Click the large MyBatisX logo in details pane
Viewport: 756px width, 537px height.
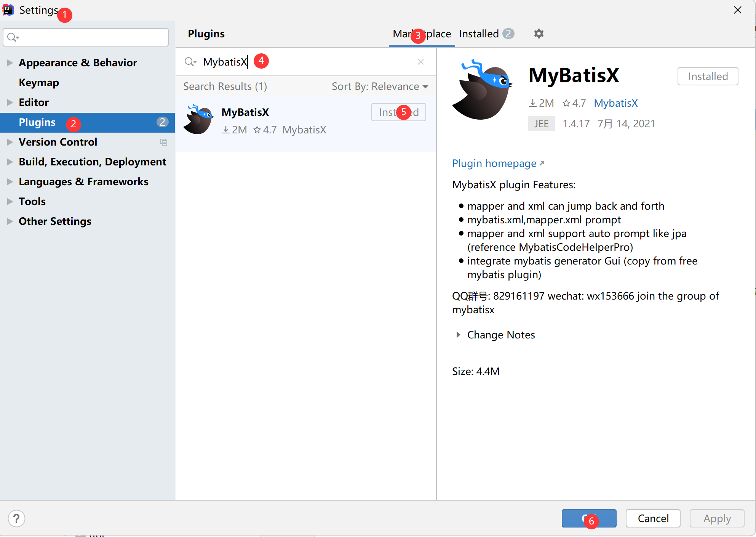[x=483, y=90]
